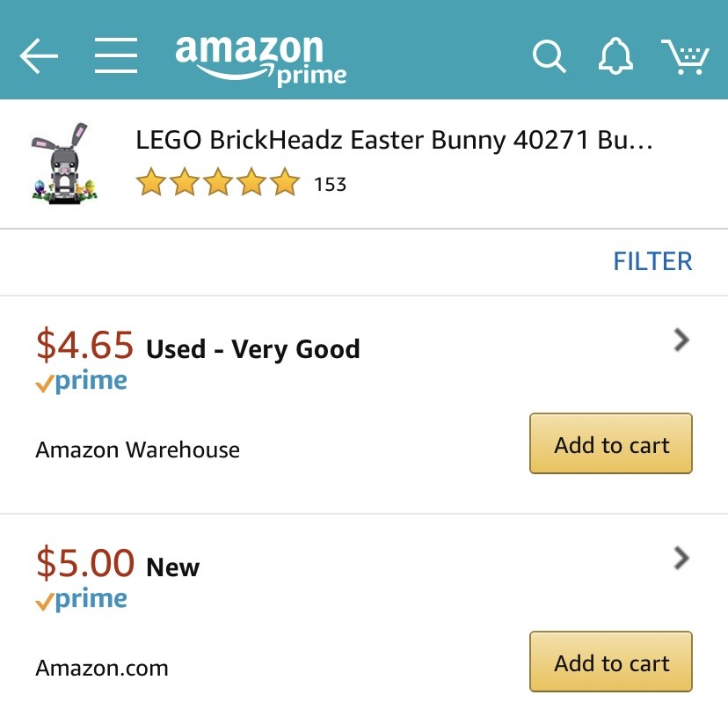
Task: Tap the Amazon Prime logo
Action: click(x=260, y=59)
